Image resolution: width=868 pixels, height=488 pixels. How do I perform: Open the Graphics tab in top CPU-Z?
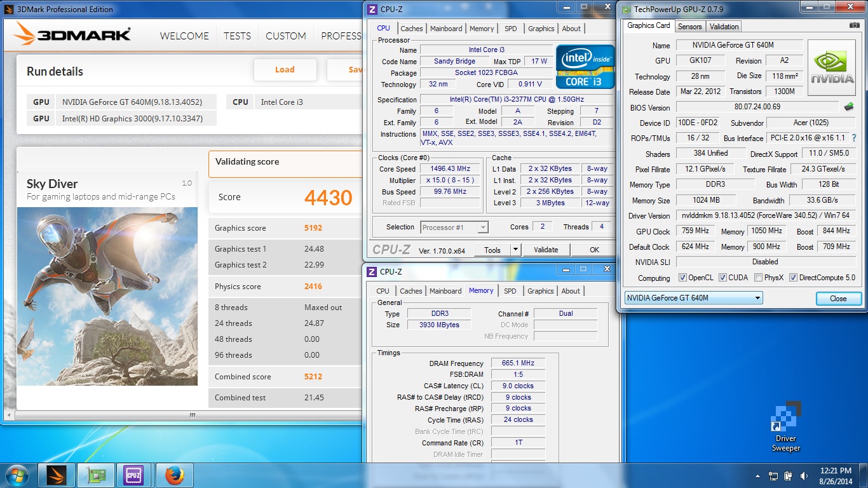point(541,29)
